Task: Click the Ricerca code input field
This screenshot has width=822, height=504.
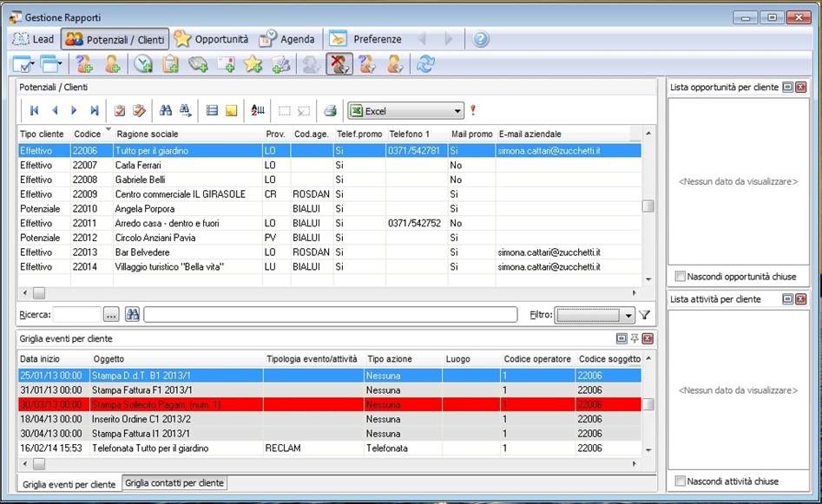Action: click(77, 314)
